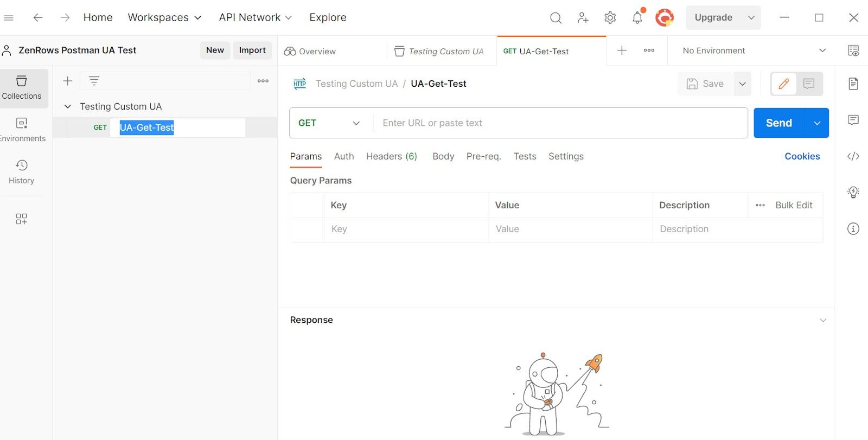Switch to comment mode toggle
The width and height of the screenshot is (868, 440).
pyautogui.click(x=809, y=84)
